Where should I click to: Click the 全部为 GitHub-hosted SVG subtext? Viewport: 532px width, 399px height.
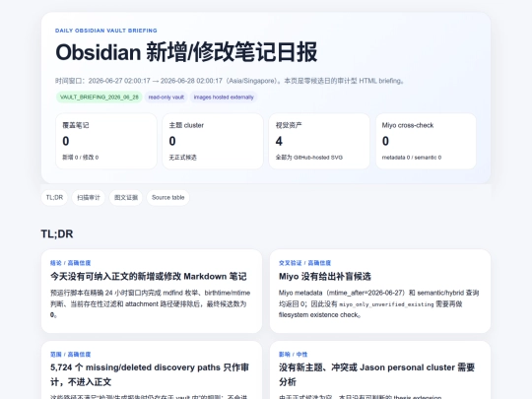tap(309, 158)
